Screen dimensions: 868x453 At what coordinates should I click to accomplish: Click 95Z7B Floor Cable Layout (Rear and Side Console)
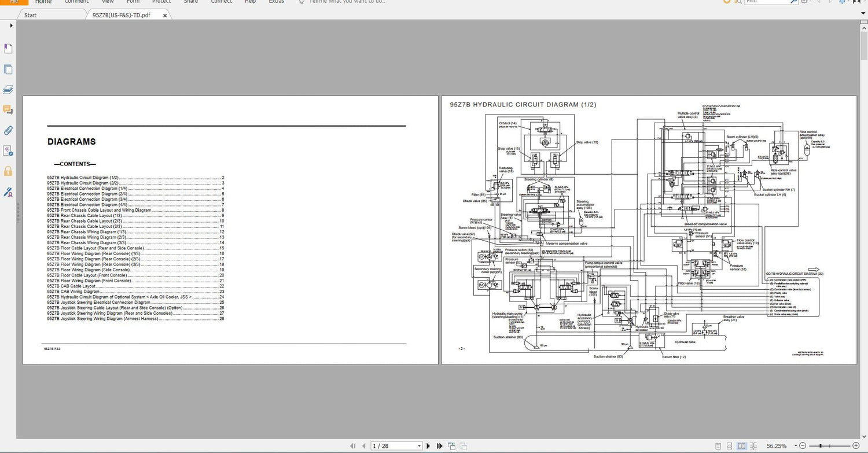[x=135, y=248]
